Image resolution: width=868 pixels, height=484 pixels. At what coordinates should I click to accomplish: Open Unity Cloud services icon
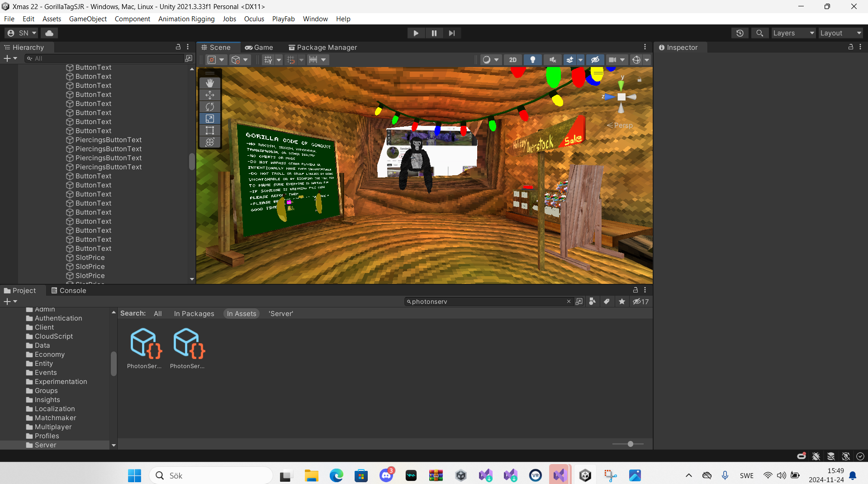[x=49, y=33]
